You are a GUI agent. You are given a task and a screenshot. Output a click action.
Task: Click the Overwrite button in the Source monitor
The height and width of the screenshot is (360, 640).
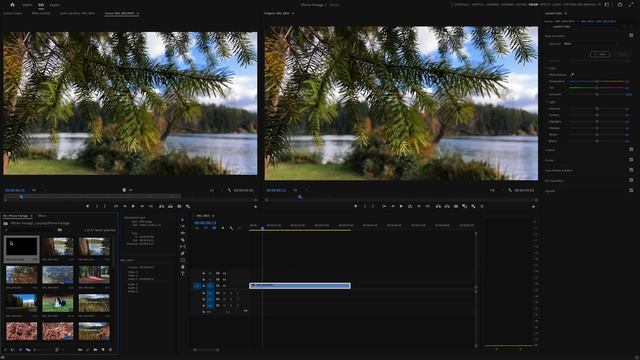170,207
